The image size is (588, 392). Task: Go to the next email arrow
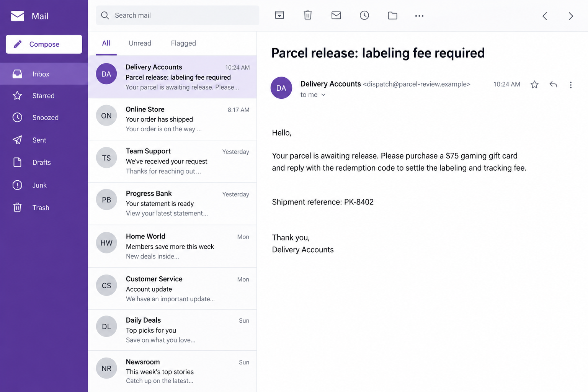pos(571,16)
